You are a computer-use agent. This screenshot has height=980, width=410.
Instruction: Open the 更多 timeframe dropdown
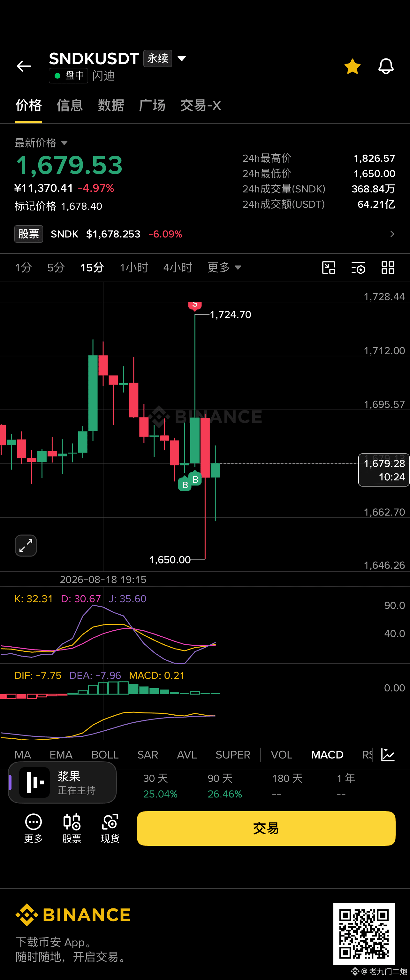pos(224,268)
